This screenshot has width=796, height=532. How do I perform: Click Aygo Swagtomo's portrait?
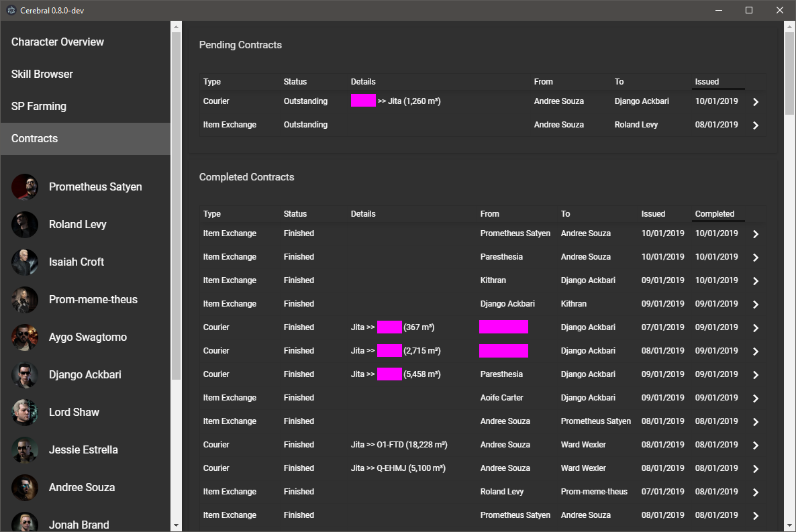(25, 337)
